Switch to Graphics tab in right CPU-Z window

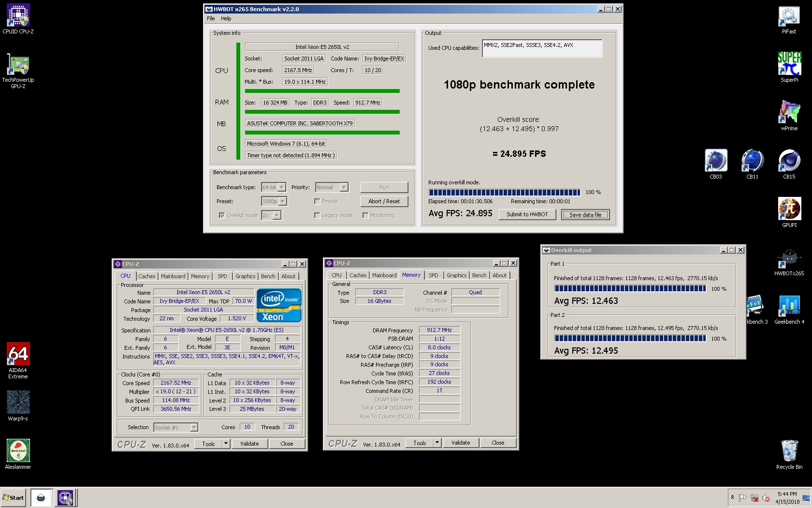457,275
